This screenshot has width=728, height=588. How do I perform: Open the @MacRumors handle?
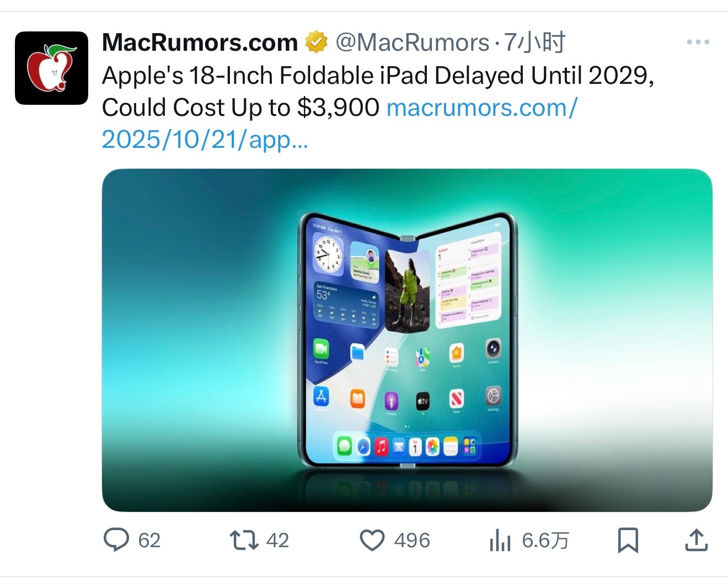click(x=412, y=42)
